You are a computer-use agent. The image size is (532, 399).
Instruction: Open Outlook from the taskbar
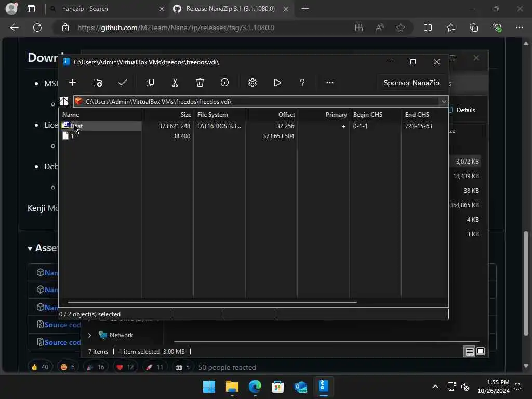tap(301, 387)
